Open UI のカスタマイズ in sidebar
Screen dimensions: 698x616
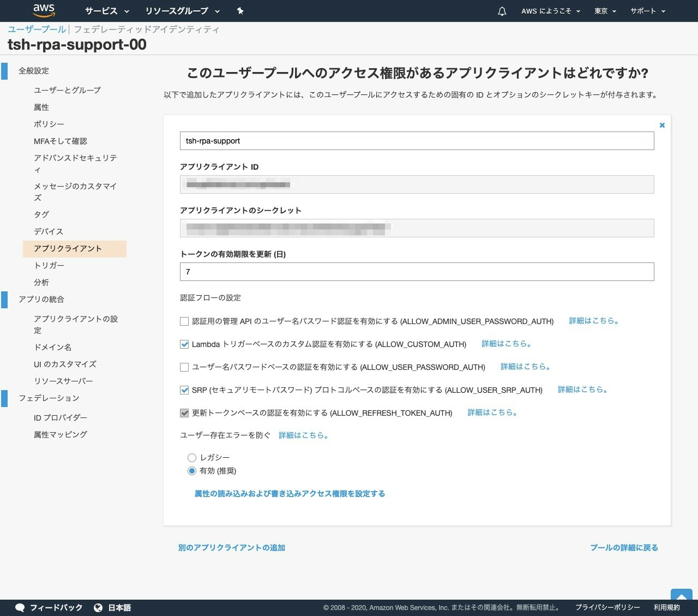pyautogui.click(x=65, y=364)
